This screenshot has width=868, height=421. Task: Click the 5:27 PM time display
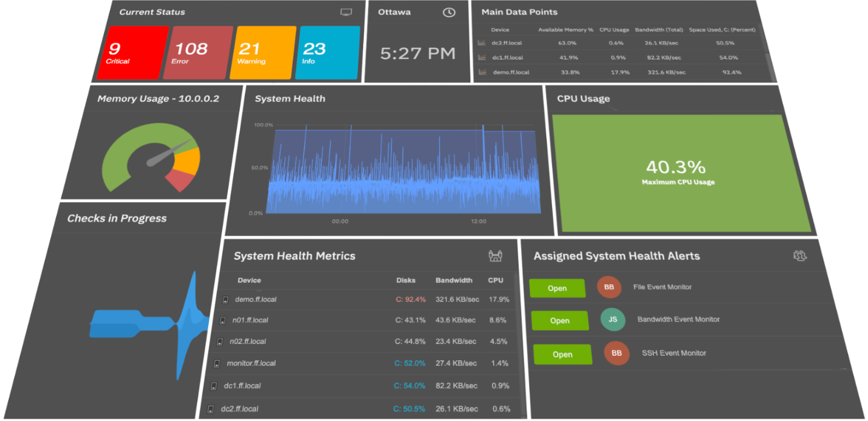(419, 53)
